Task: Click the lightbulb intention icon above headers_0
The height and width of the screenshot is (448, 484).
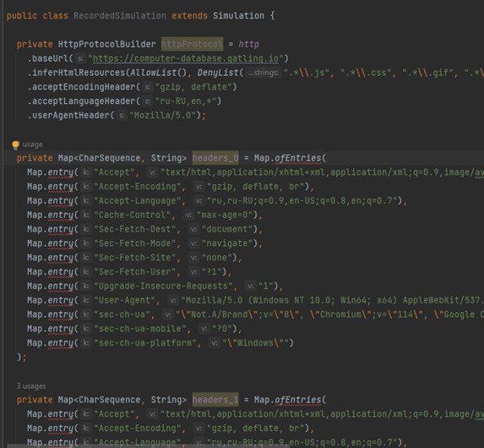Action: [15, 145]
